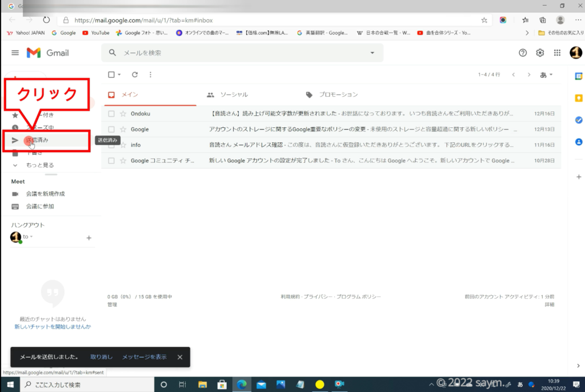
Task: Open the select-all dropdown arrow
Action: click(119, 75)
